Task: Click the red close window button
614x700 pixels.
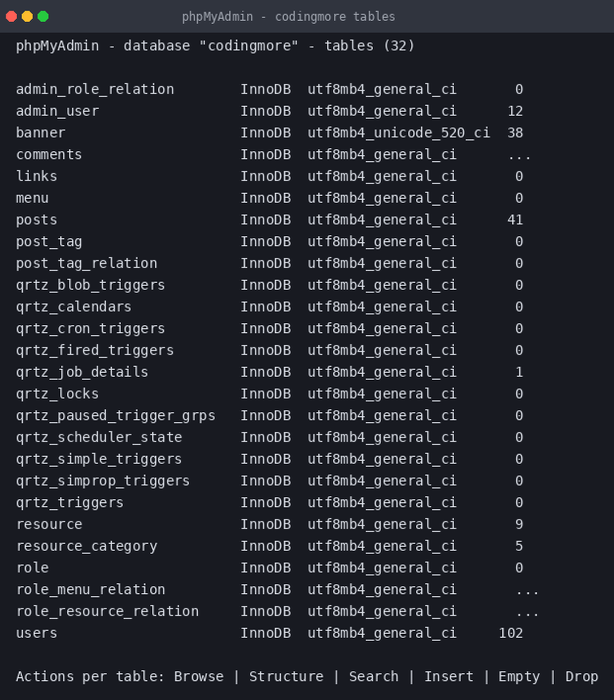Action: 11,16
